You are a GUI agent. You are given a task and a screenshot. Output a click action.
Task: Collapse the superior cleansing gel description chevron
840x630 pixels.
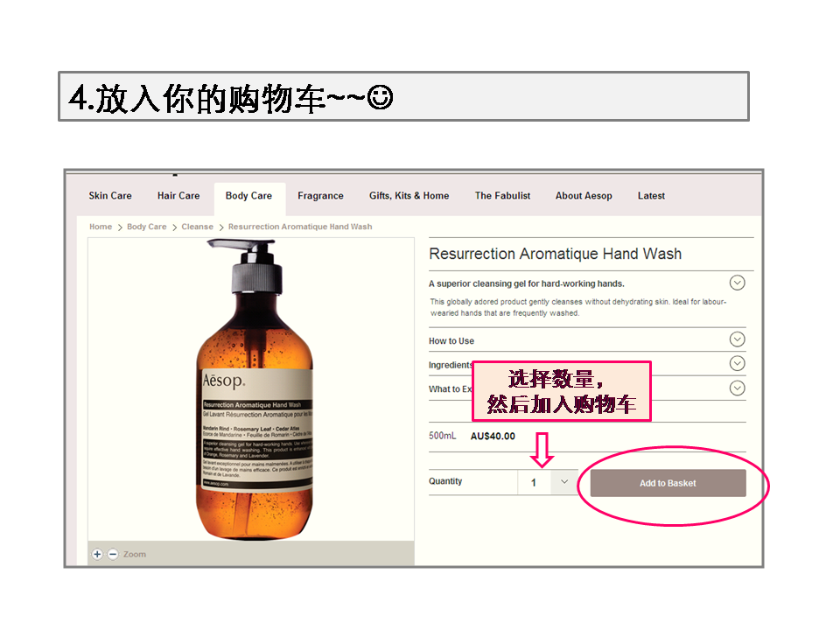pos(737,283)
